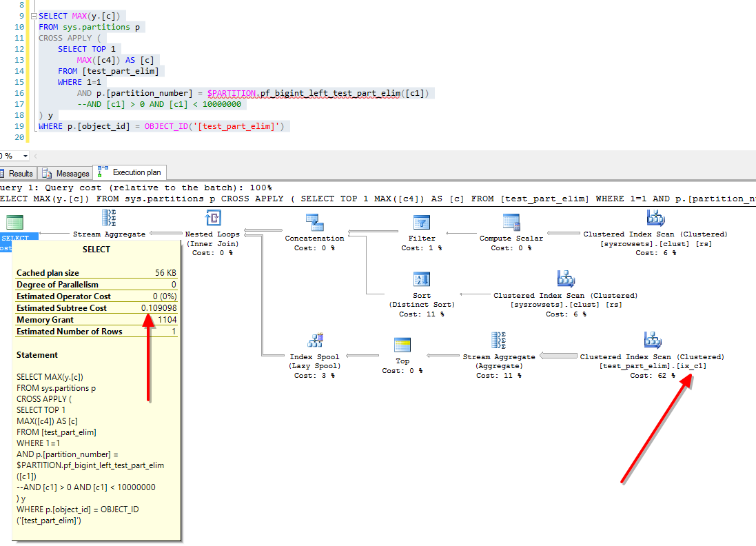The width and height of the screenshot is (756, 546).
Task: Select Clustered Index Scan on [test_part_elim].[ix_c1]
Action: (x=652, y=341)
